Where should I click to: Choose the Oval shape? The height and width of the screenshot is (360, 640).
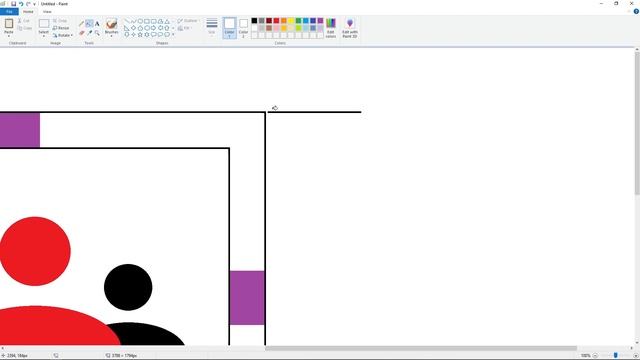tap(140, 21)
